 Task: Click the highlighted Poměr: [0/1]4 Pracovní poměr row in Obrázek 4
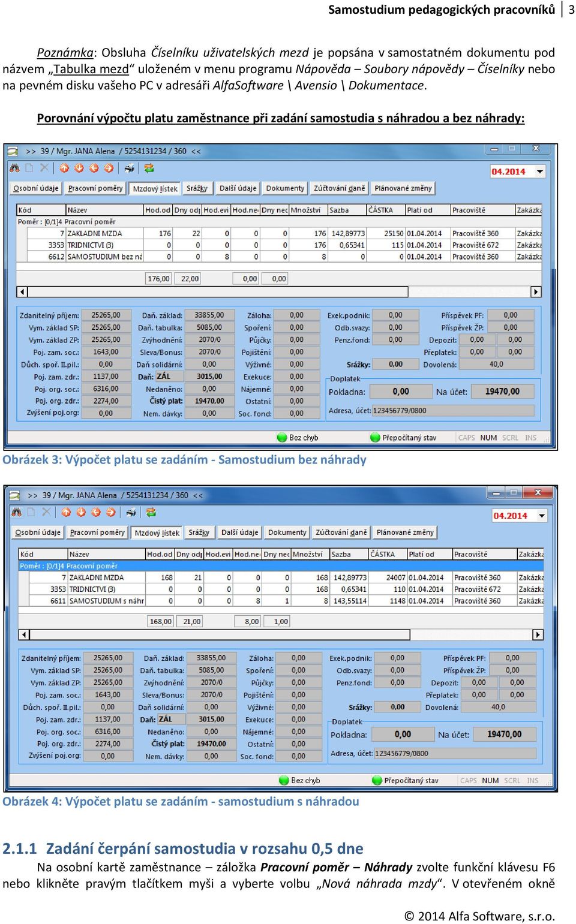pyautogui.click(x=281, y=566)
